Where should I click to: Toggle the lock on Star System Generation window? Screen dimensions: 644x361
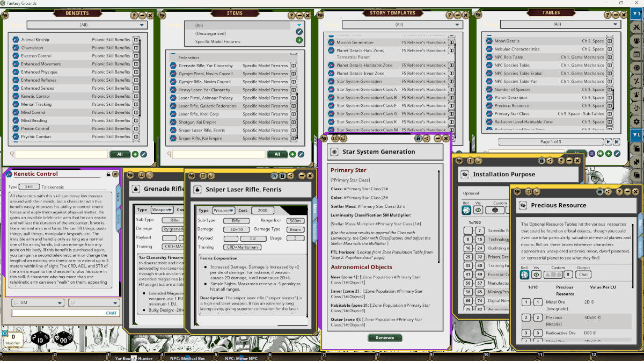[418, 138]
